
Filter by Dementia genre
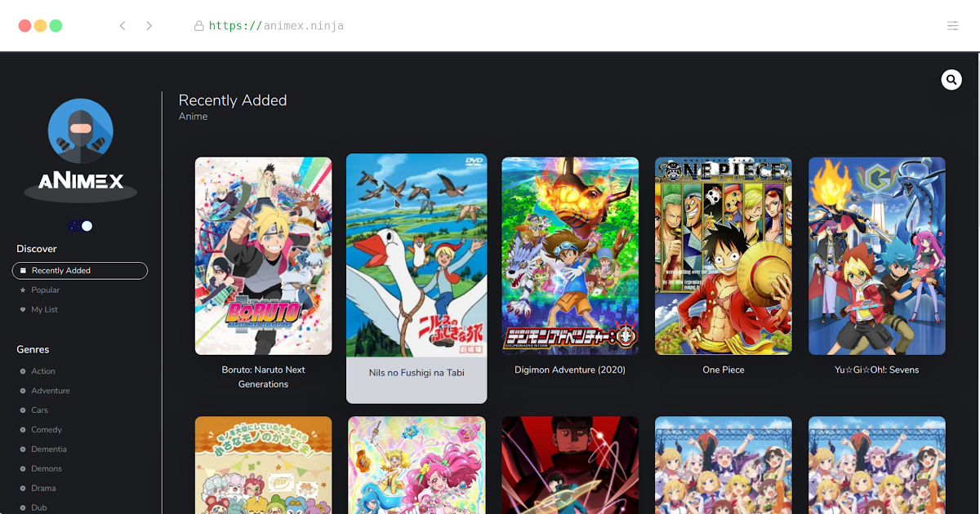pyautogui.click(x=49, y=450)
